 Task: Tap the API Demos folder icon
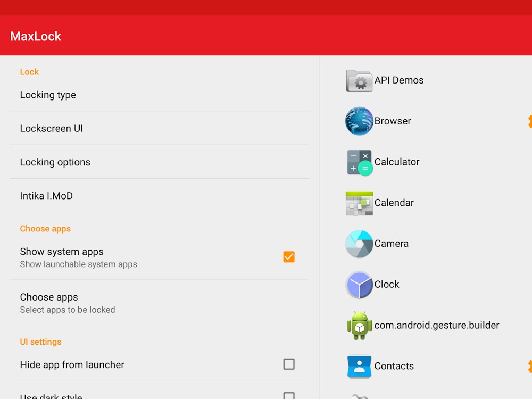[359, 80]
